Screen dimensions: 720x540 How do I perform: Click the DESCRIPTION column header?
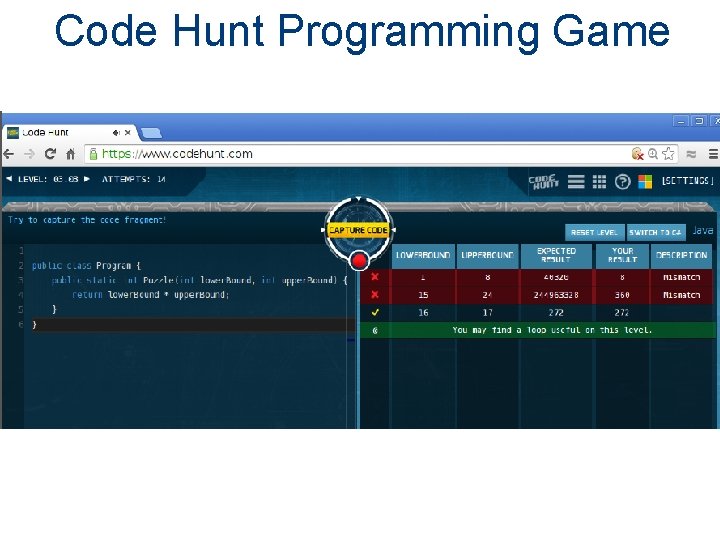coord(682,256)
